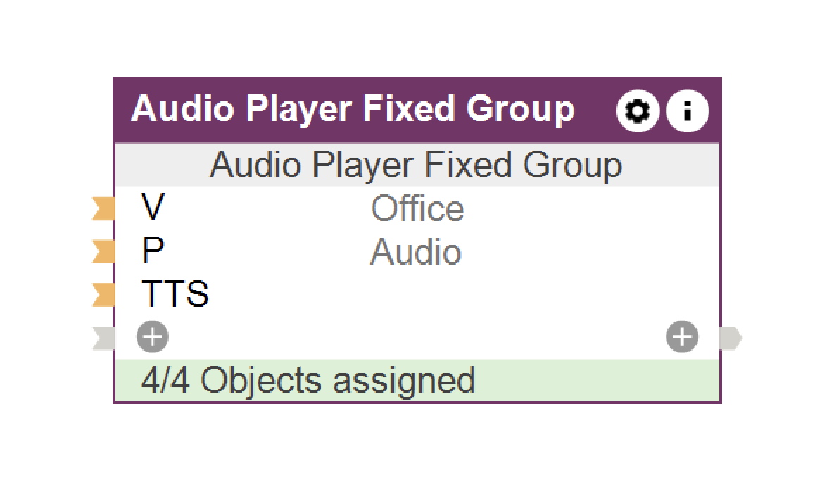Select the V input label
Image resolution: width=822 pixels, height=504 pixels.
point(153,208)
